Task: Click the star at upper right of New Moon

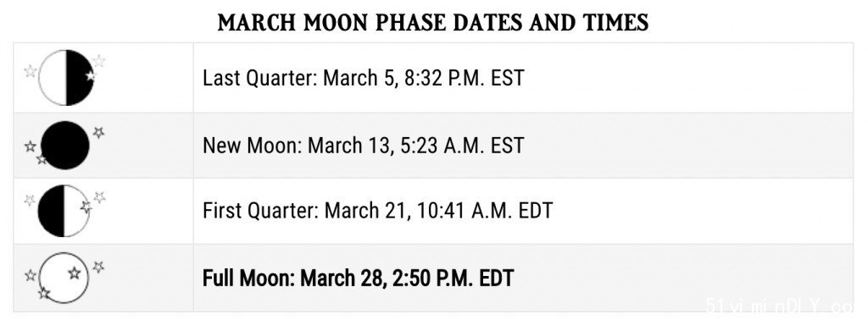Action: [x=98, y=132]
